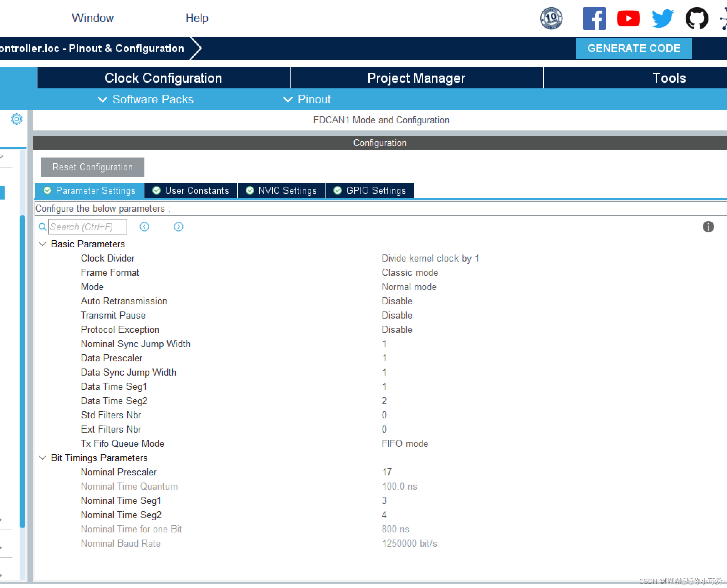Go to next search result arrow
Screen dimensions: 727x588
tap(179, 227)
